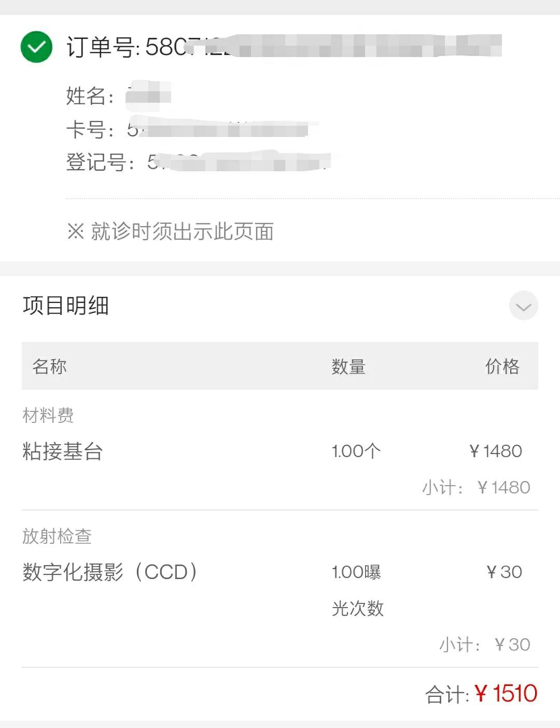
Task: Click the green checkmark success icon
Action: tap(36, 47)
